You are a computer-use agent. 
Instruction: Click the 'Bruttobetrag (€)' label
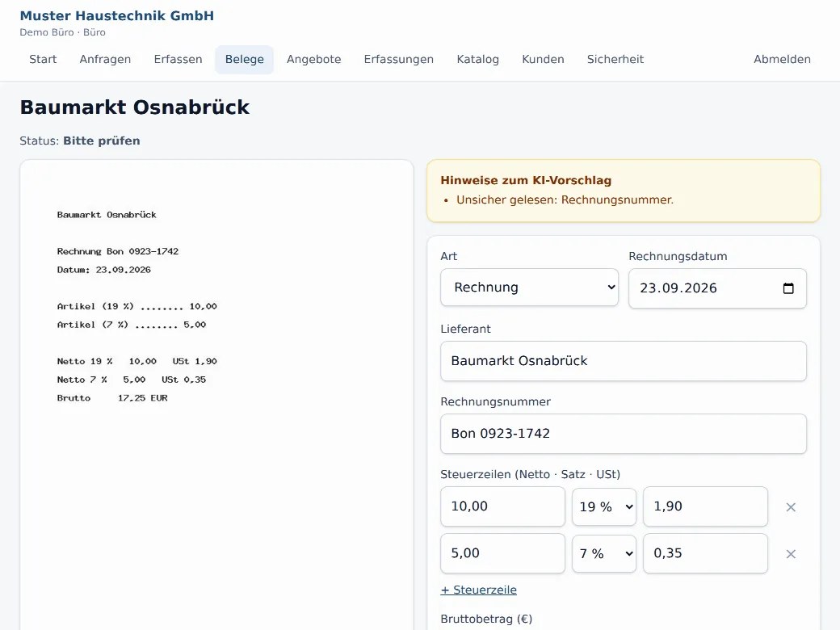[x=486, y=619]
